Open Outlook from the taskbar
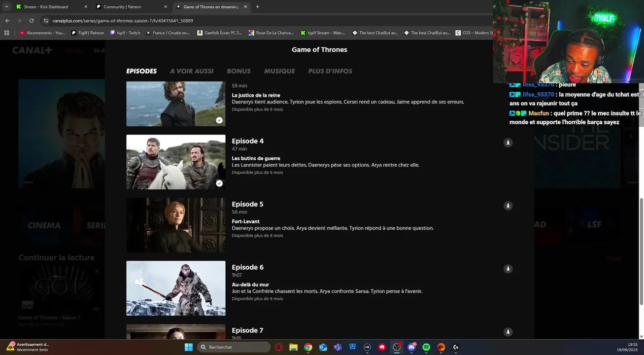 coord(323,347)
